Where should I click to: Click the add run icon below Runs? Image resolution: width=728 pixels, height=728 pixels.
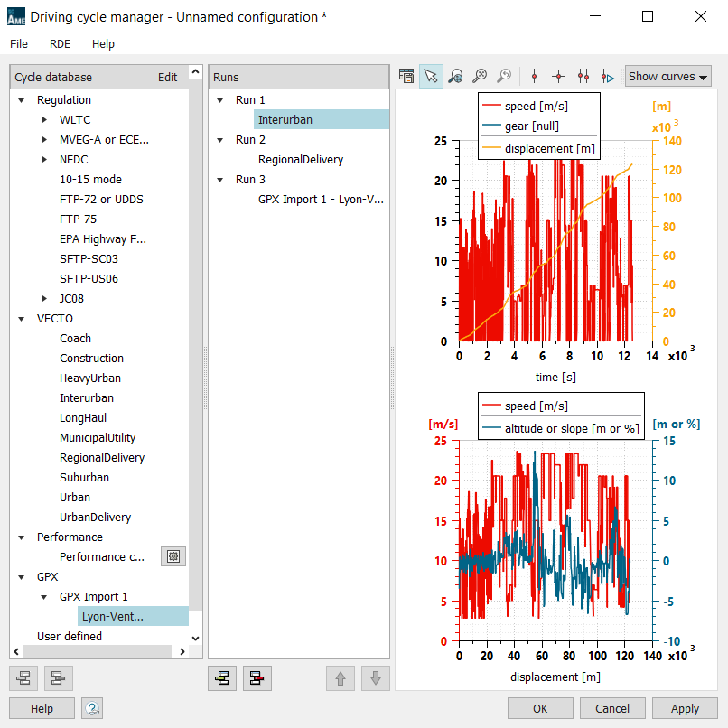(x=222, y=677)
